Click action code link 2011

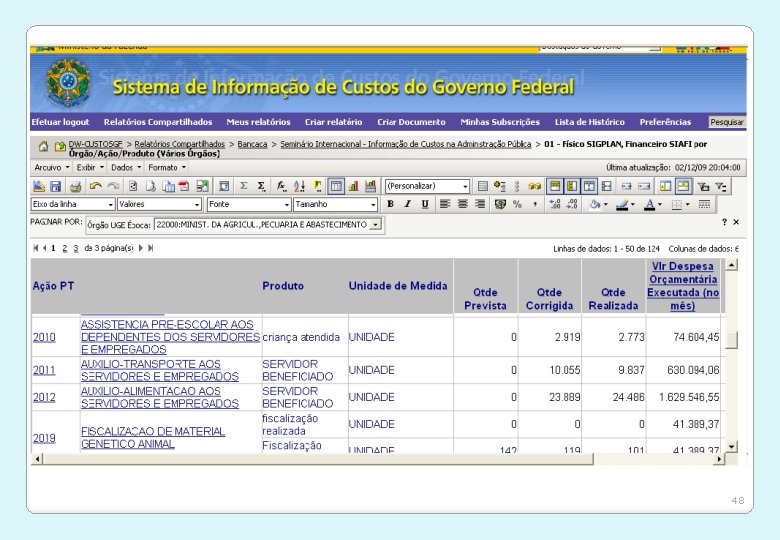click(44, 370)
